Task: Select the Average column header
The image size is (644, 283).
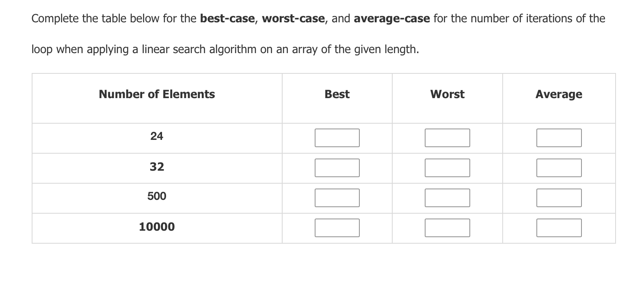Action: [x=559, y=94]
